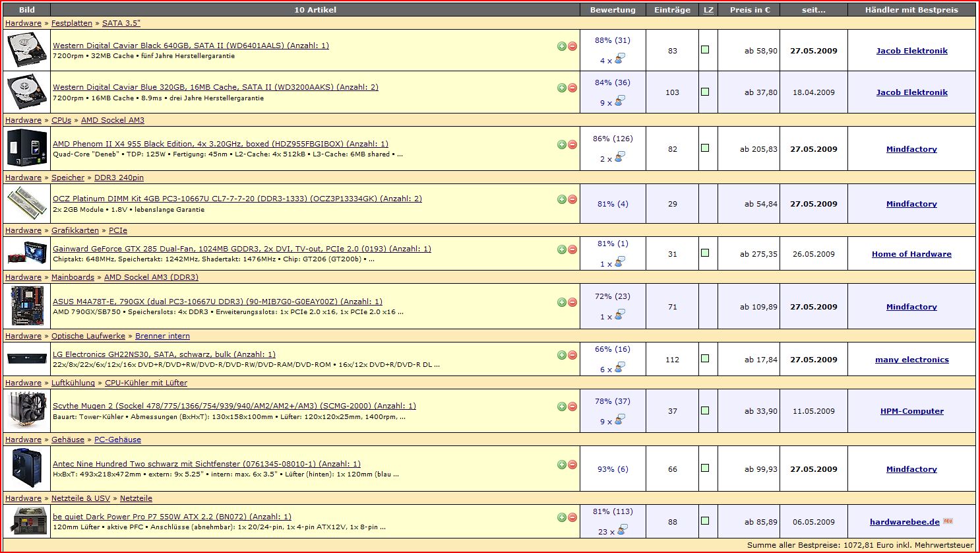Click plus icon for LG Electronics GH22NS30
This screenshot has height=553, width=980.
(x=562, y=355)
